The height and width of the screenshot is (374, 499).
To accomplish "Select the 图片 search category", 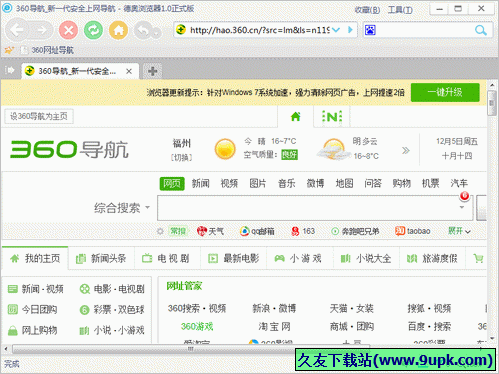I will [258, 183].
